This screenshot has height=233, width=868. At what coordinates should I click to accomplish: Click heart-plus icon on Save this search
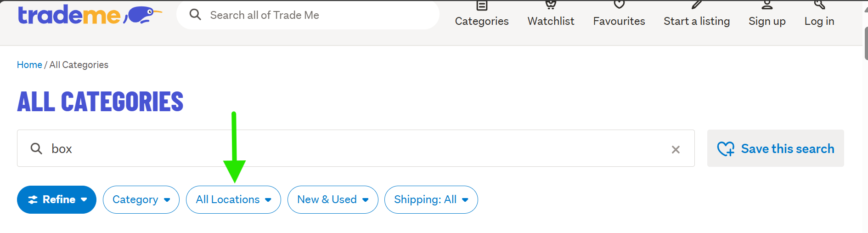click(x=726, y=149)
